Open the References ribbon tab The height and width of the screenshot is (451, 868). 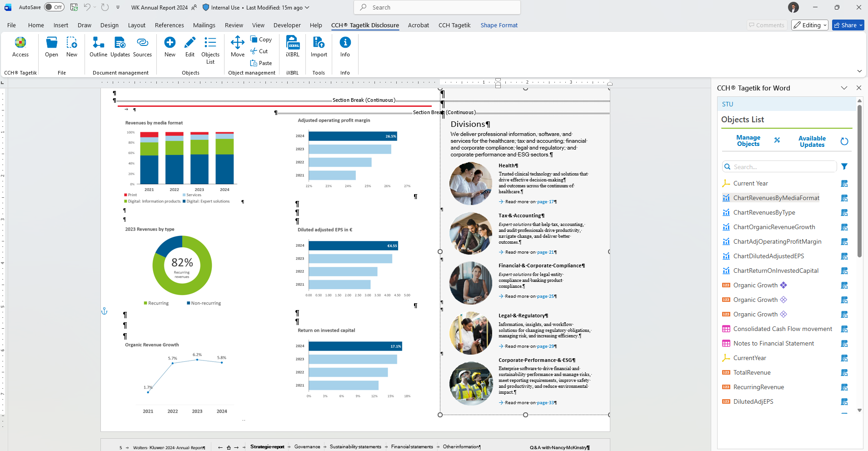pyautogui.click(x=169, y=25)
